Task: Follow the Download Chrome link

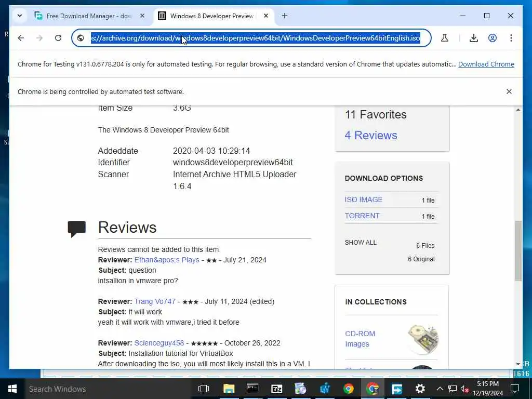Action: (x=486, y=64)
